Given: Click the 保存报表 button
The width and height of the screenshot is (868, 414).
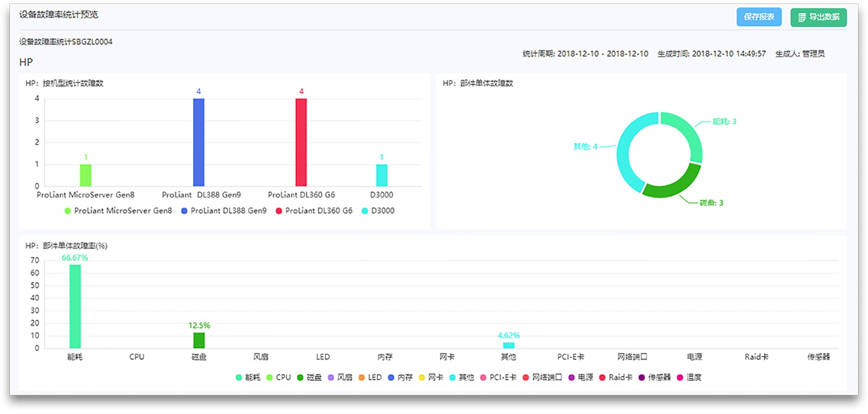Looking at the screenshot, I should tap(758, 17).
